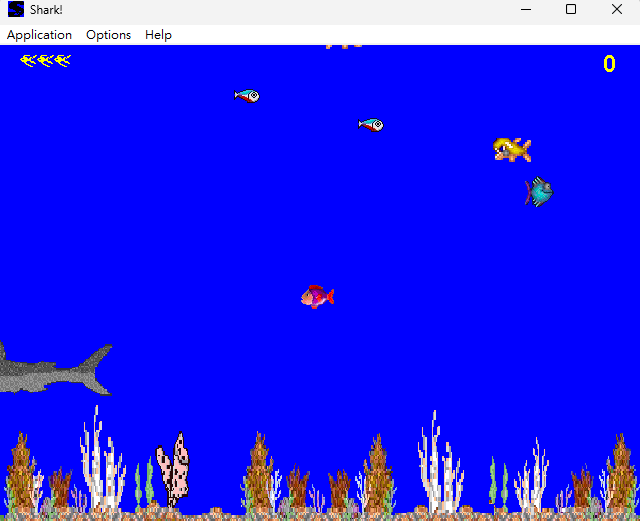Click the tall white coral on right

click(441, 461)
